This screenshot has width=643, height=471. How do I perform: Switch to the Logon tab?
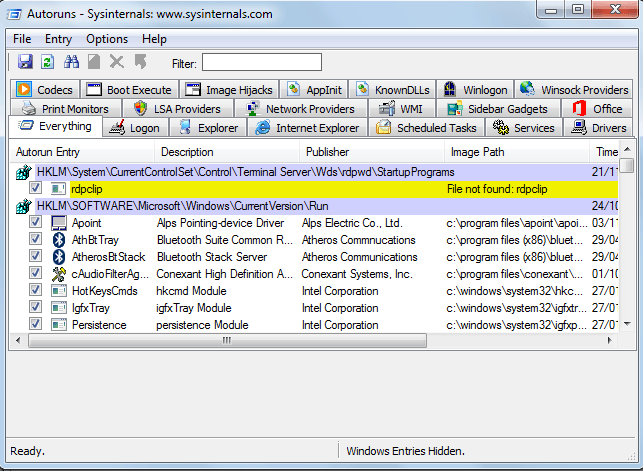pyautogui.click(x=135, y=128)
